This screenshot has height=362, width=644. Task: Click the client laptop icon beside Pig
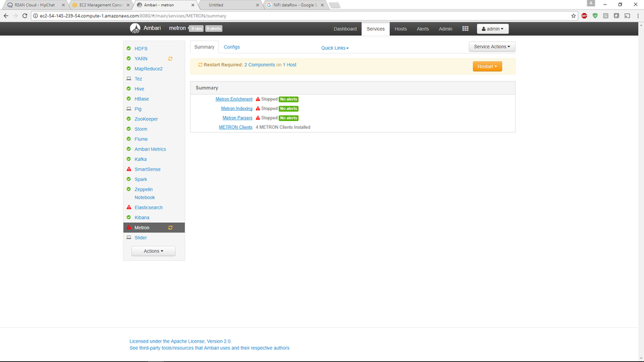(x=129, y=109)
